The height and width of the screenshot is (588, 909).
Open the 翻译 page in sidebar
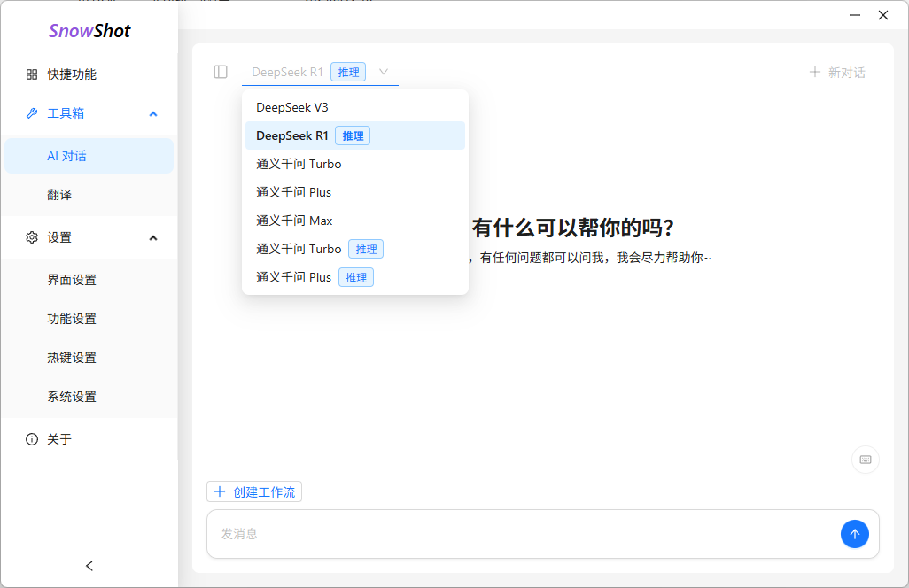coord(59,195)
